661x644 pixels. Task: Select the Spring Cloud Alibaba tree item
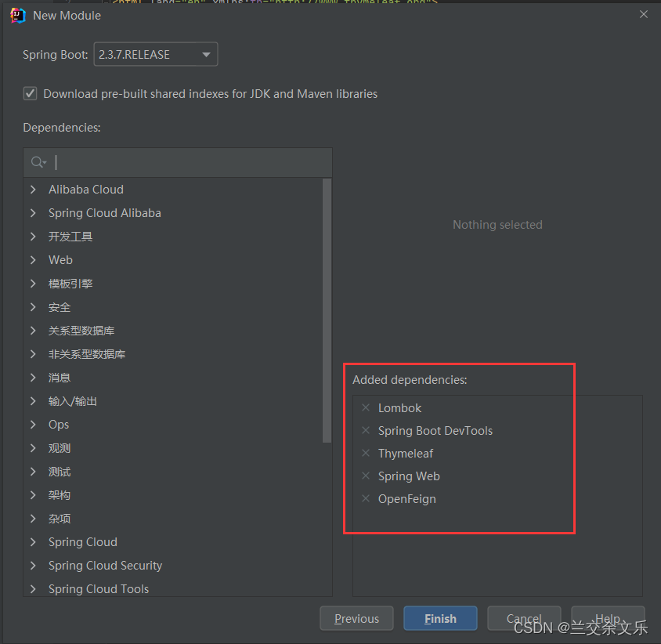point(104,213)
